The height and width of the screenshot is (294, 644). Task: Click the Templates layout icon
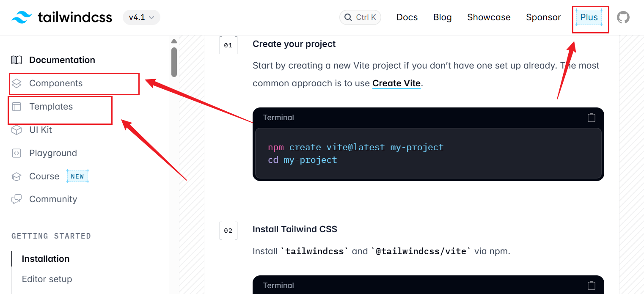tap(17, 107)
